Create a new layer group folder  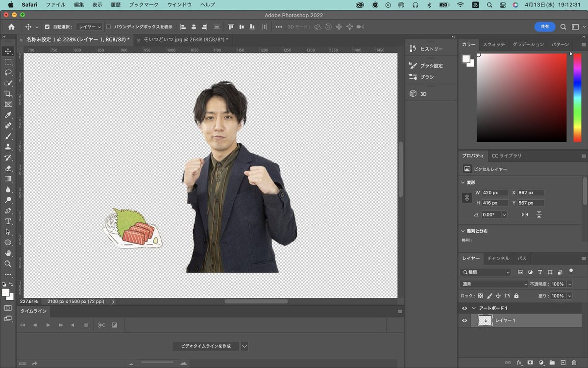click(552, 363)
